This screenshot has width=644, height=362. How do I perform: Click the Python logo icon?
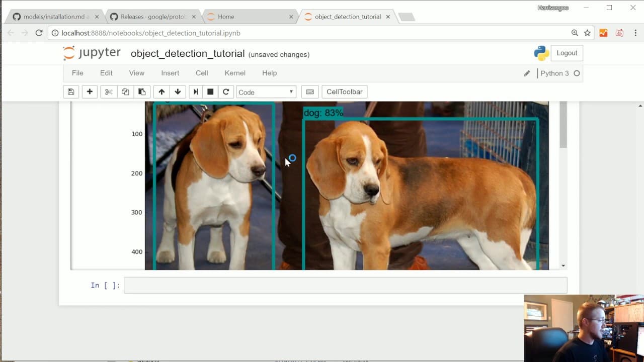click(x=541, y=53)
